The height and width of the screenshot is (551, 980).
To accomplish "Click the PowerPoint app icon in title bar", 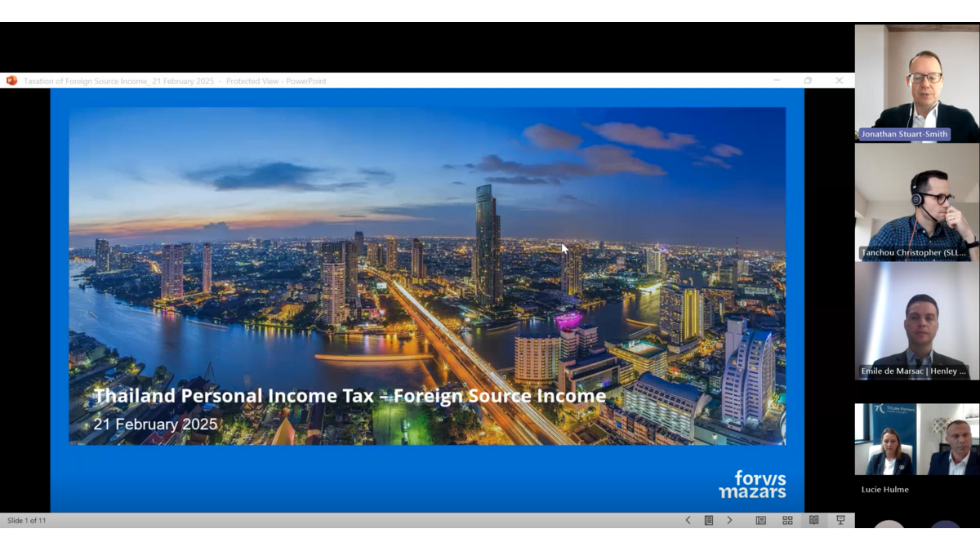I will click(11, 81).
